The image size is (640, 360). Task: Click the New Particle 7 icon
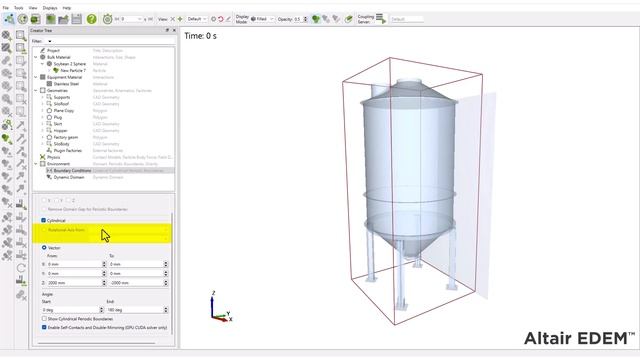[56, 71]
